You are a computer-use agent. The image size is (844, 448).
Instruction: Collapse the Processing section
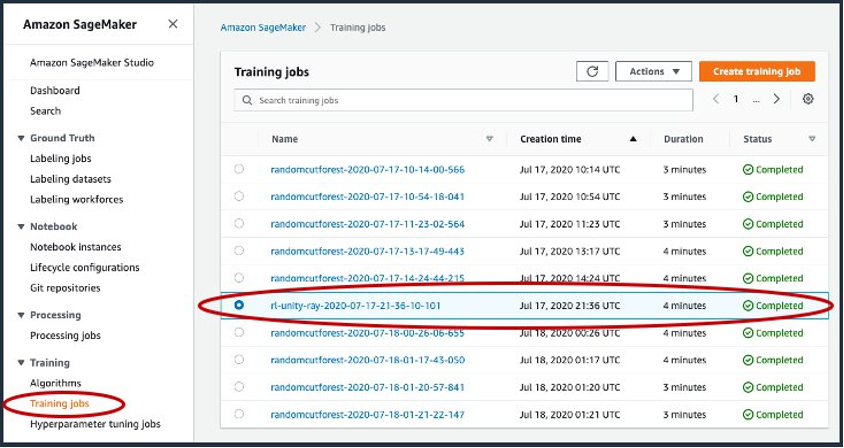coord(21,315)
